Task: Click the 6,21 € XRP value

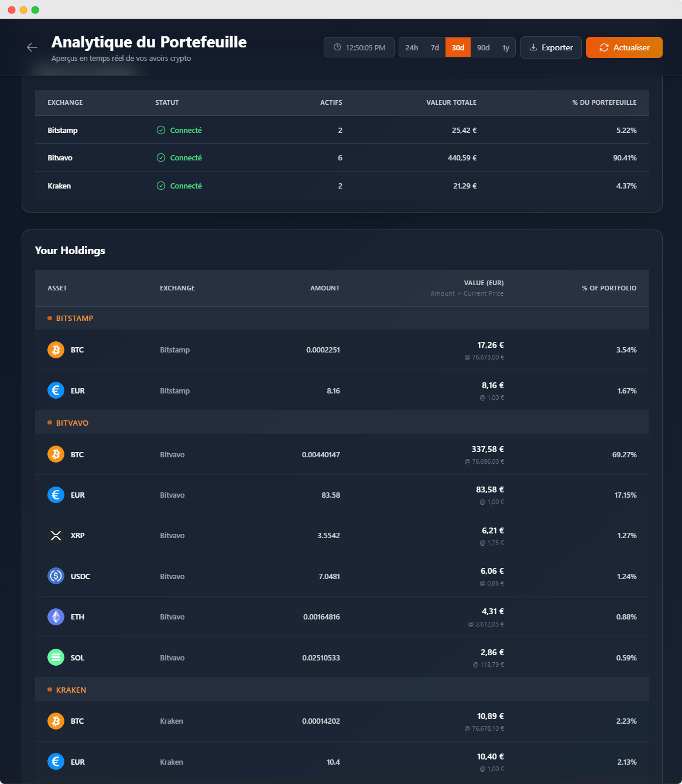Action: tap(493, 530)
